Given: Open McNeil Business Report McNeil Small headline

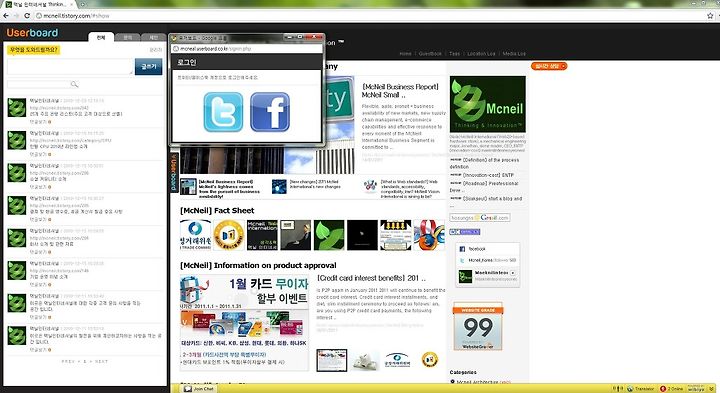Looking at the screenshot, I should tap(400, 91).
